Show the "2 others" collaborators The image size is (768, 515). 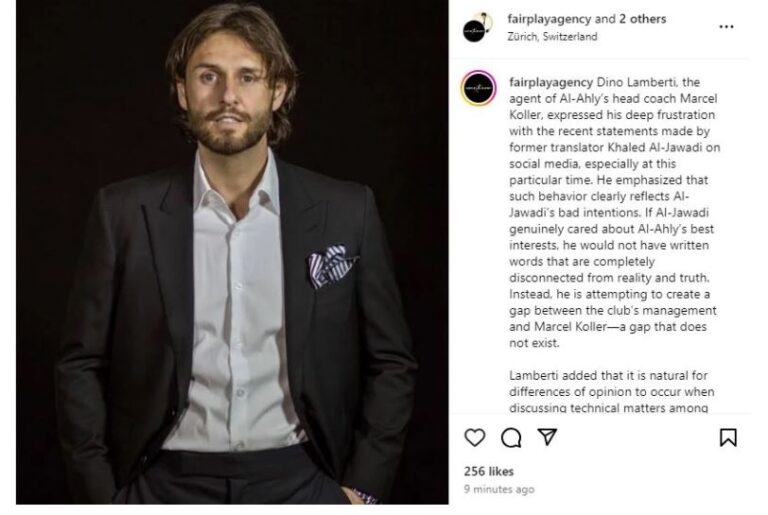[639, 19]
